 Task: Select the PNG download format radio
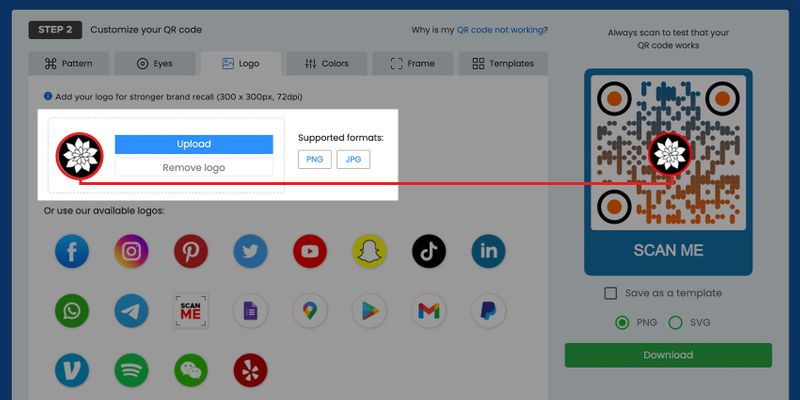pyautogui.click(x=622, y=322)
